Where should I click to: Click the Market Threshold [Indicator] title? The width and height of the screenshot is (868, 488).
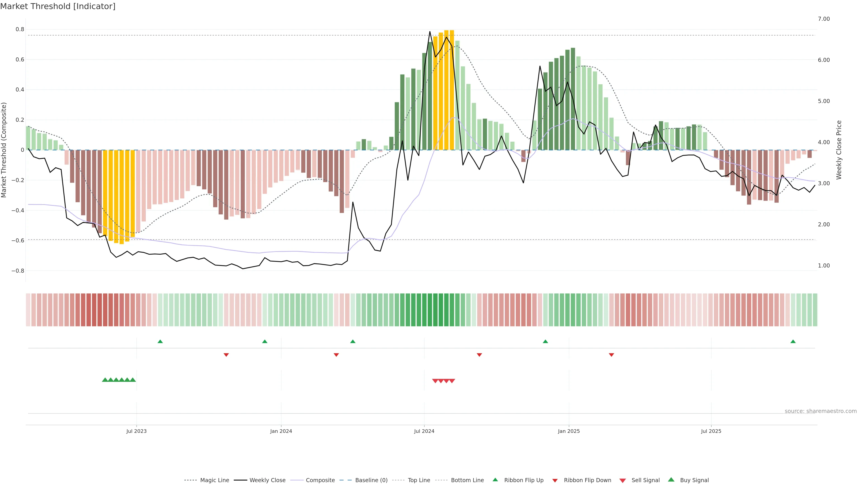[58, 6]
